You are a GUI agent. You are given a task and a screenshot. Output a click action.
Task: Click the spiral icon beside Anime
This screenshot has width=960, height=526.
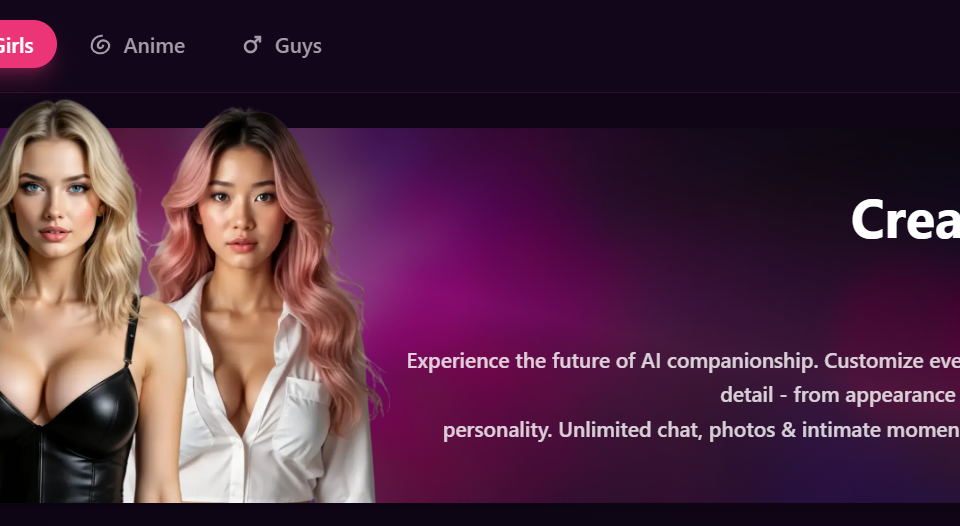click(100, 45)
